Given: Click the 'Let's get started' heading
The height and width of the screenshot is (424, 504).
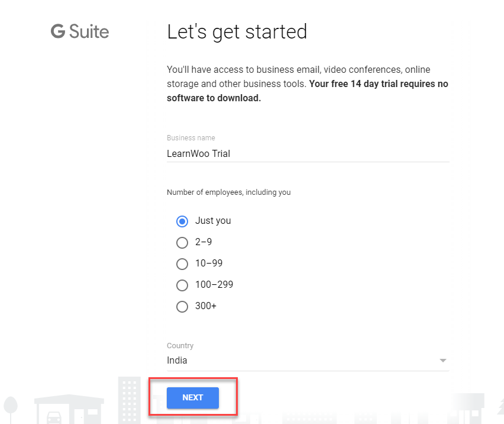Looking at the screenshot, I should (237, 32).
